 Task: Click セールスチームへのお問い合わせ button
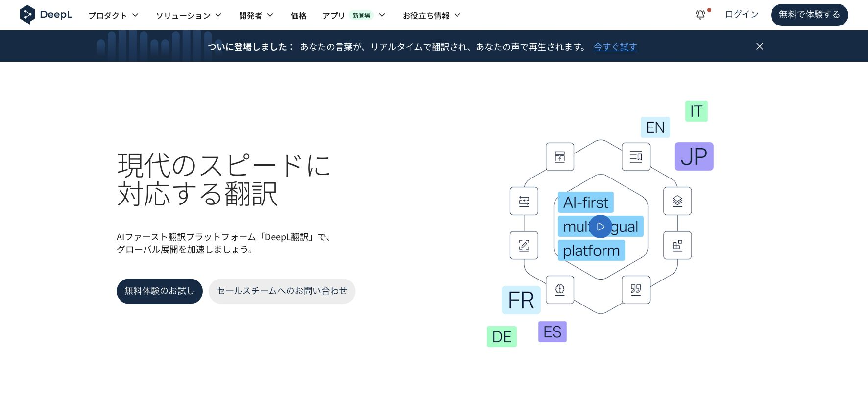[282, 291]
